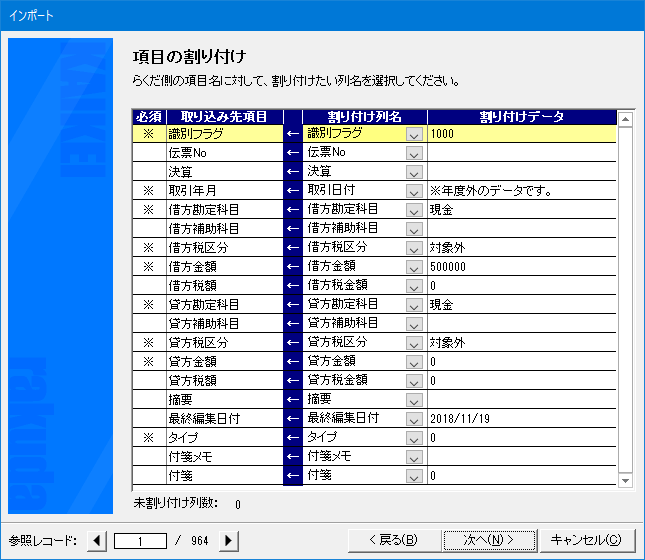645x560 pixels.
Task: Select the 借方勘定科目 target item cell
Action: [x=225, y=209]
